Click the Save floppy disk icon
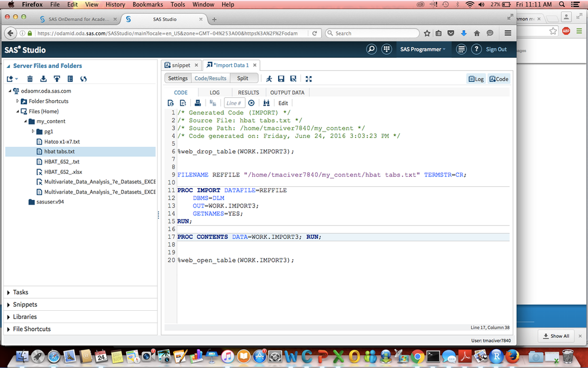The image size is (588, 368). click(x=281, y=78)
